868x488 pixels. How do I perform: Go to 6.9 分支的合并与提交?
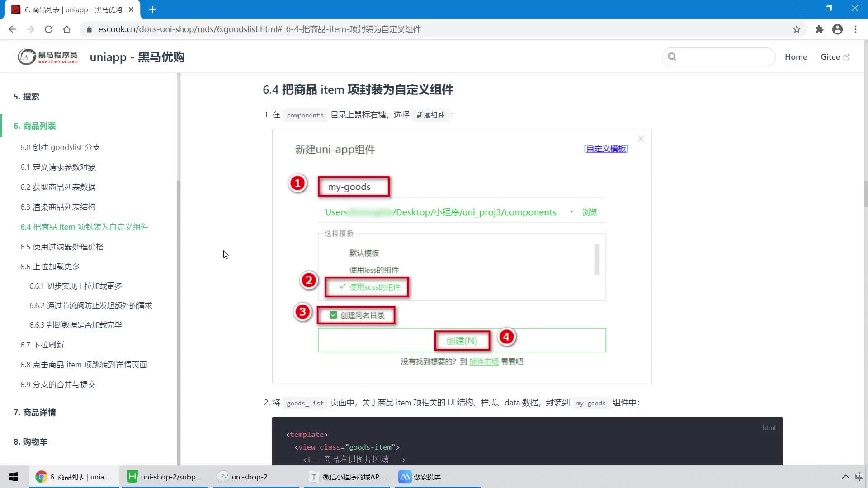pos(58,385)
